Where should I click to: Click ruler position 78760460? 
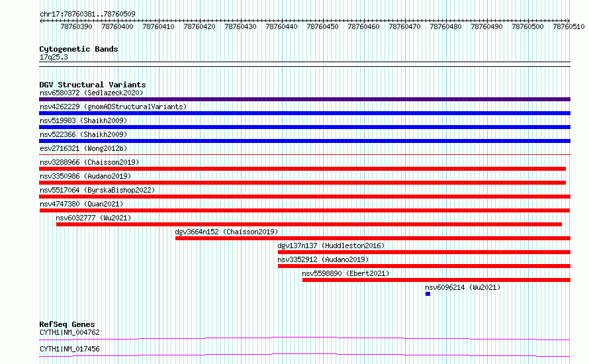[x=363, y=26]
